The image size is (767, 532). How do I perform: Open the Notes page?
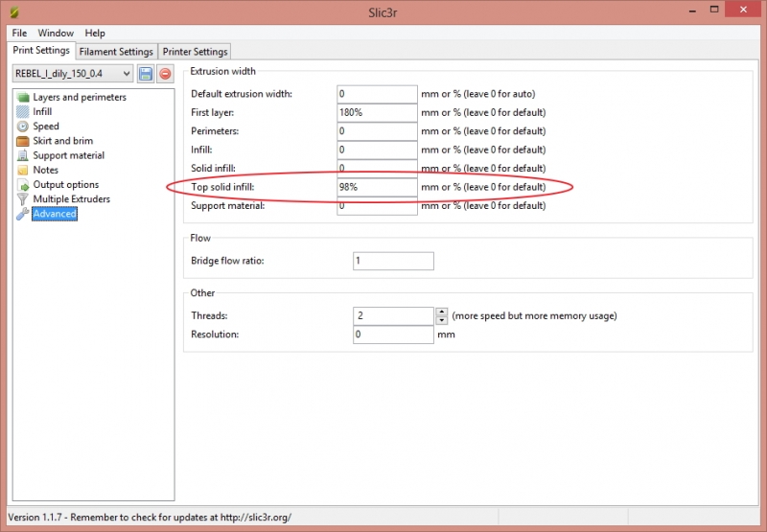click(45, 170)
